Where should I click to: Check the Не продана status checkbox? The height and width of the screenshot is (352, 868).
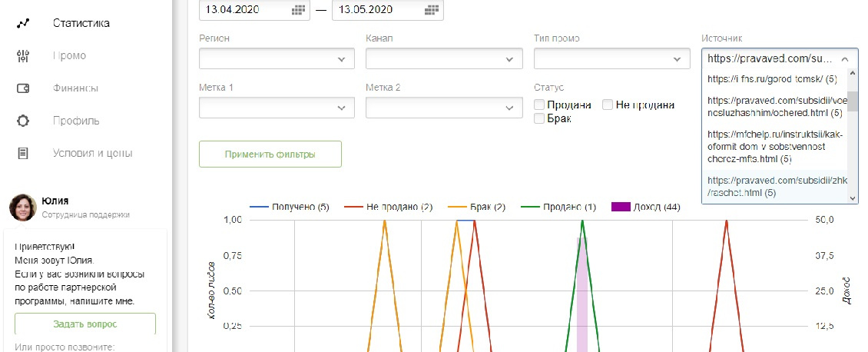click(608, 105)
